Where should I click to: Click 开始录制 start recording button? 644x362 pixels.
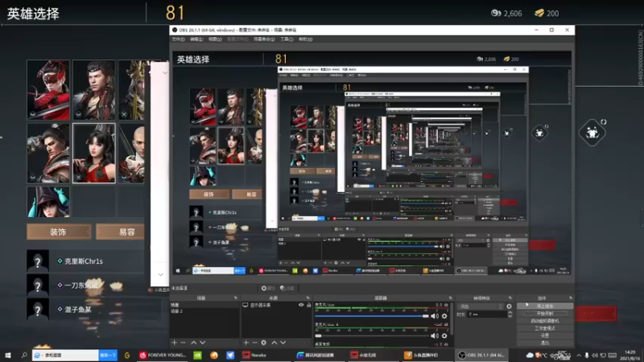point(545,314)
